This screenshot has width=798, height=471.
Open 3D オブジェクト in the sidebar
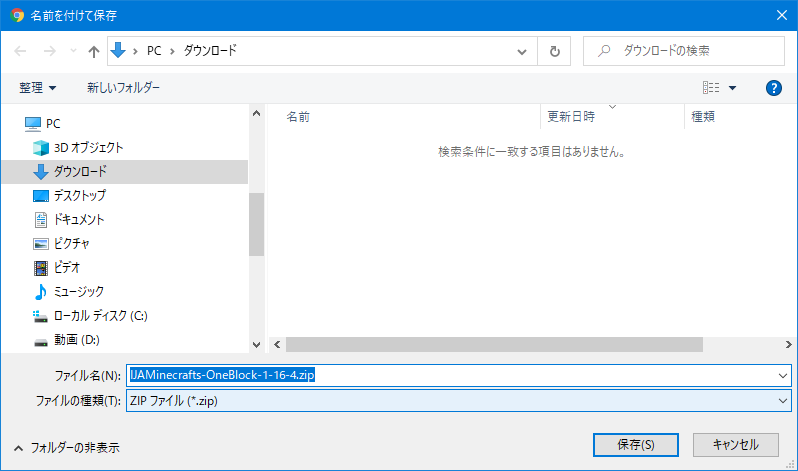(89, 148)
